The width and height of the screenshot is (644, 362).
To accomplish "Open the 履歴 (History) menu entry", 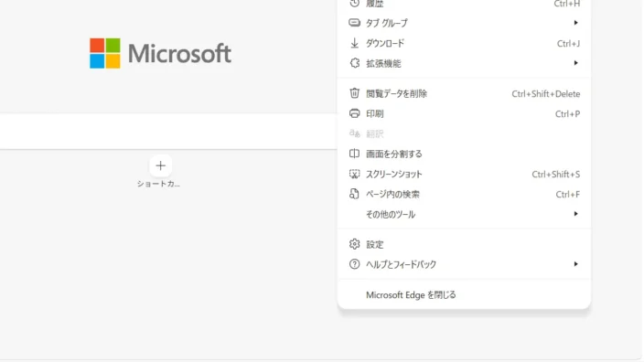I will [x=464, y=4].
